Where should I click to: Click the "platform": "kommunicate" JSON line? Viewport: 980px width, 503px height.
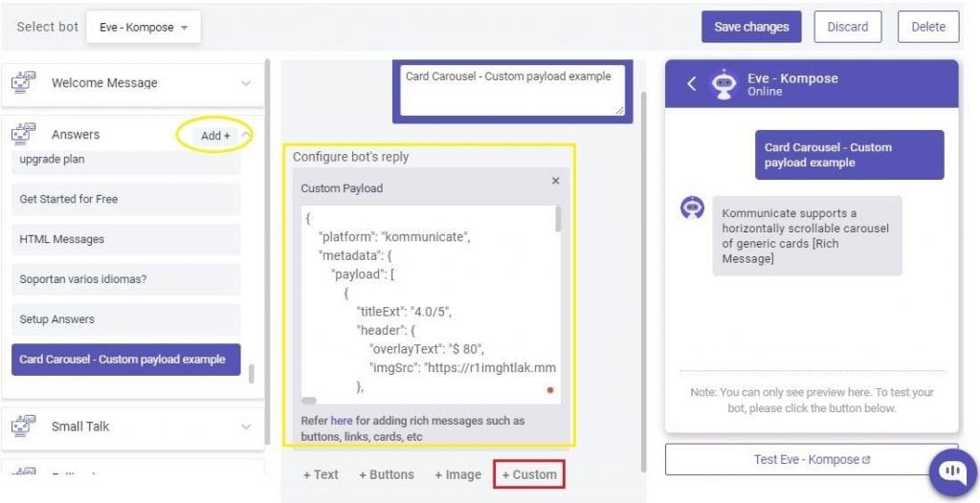click(394, 237)
